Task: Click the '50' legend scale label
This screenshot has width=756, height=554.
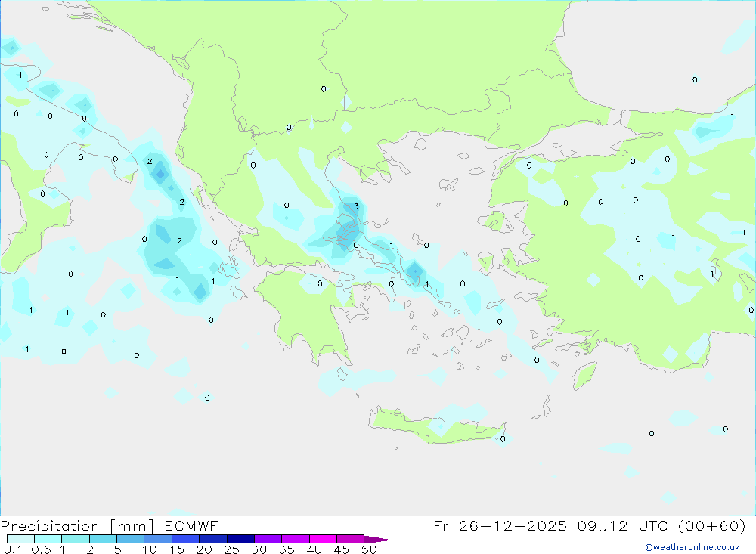Action: click(x=370, y=549)
